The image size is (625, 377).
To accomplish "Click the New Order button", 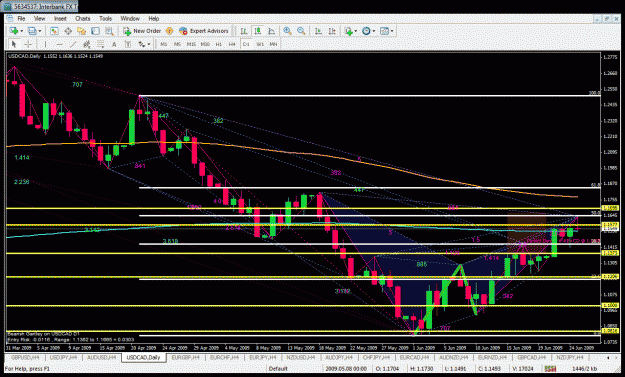I will (142, 31).
